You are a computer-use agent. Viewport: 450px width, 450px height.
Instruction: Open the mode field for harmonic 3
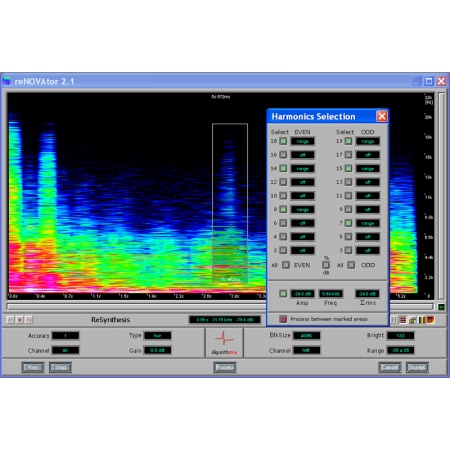tap(368, 251)
